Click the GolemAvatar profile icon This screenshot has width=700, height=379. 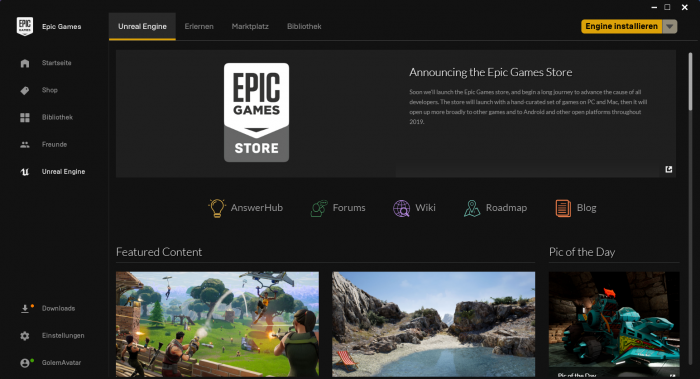(25, 363)
